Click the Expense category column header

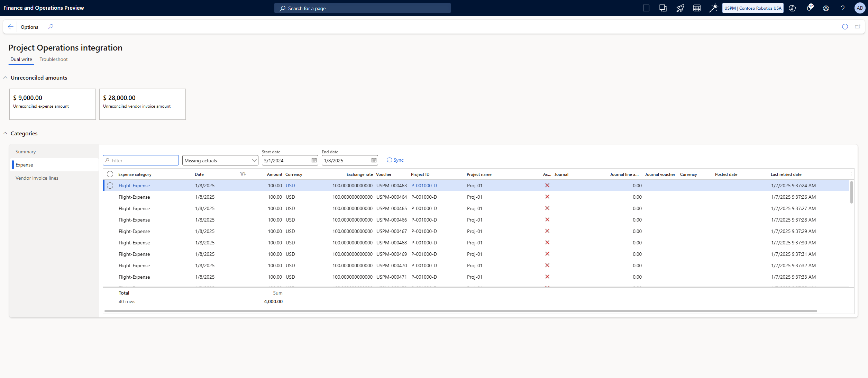135,174
